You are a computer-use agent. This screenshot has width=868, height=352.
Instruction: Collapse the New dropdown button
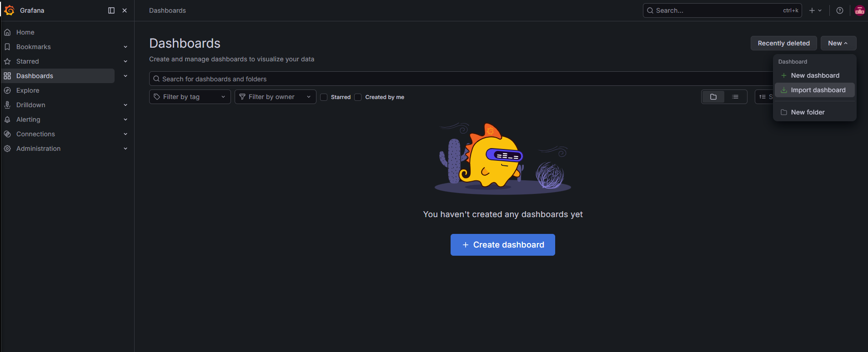pos(838,43)
